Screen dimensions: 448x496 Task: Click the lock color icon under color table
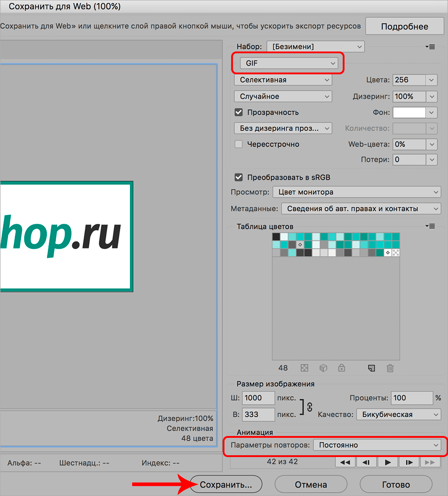[x=341, y=368]
